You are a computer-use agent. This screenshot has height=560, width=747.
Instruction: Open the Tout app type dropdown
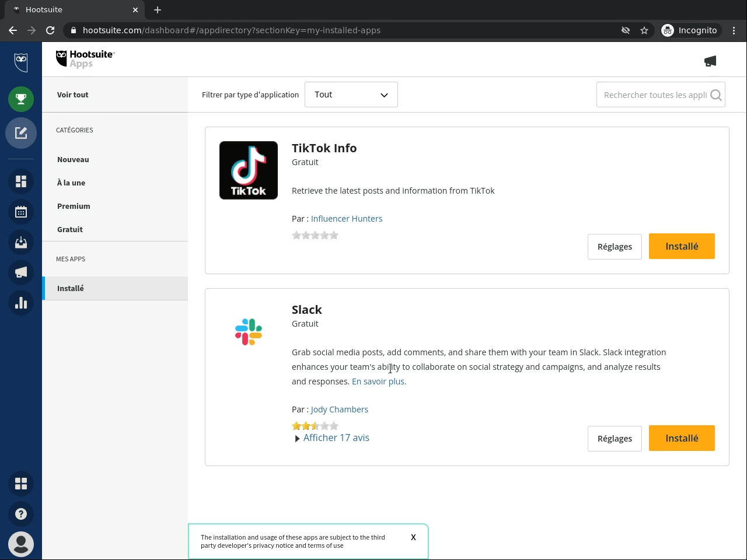[x=351, y=95]
